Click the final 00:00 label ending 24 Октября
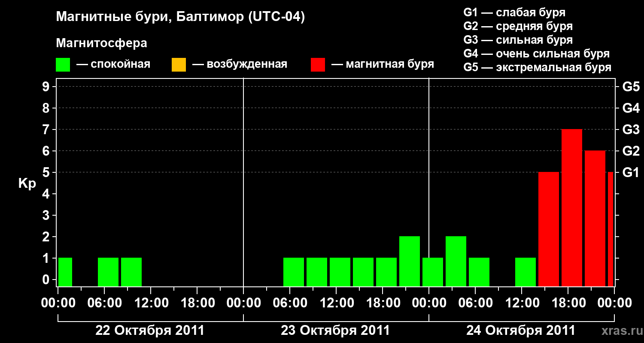This screenshot has width=644, height=343. point(614,303)
